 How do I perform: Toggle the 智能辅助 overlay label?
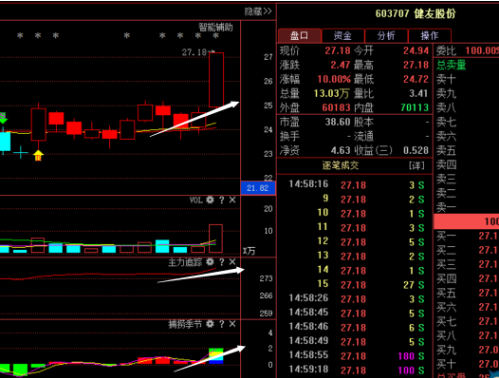[216, 27]
